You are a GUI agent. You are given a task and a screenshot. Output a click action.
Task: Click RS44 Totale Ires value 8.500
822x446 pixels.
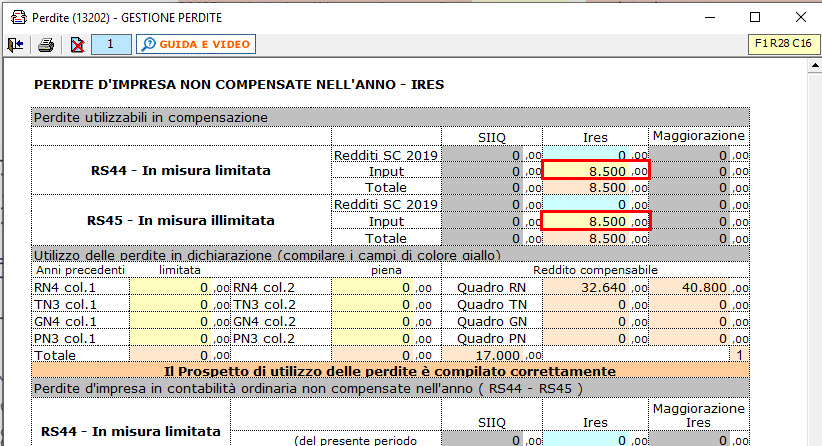point(596,187)
